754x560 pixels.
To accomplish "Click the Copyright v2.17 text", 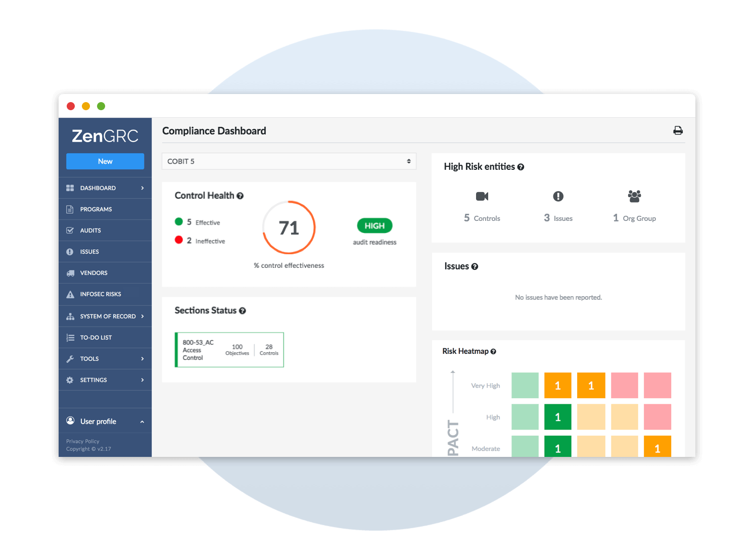I will pyautogui.click(x=88, y=449).
